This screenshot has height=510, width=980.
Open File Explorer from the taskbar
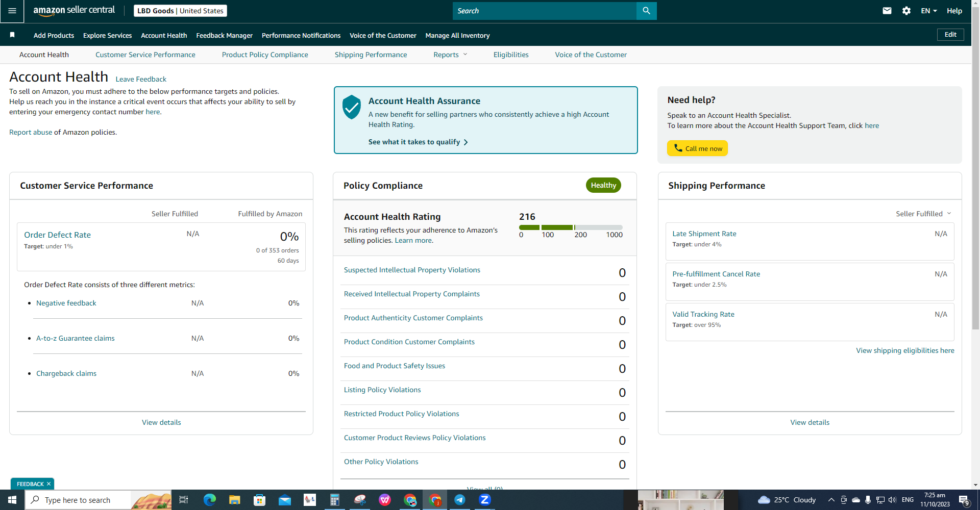point(235,500)
